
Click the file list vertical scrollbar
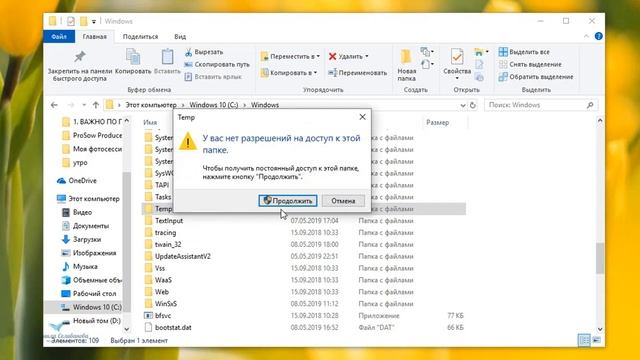(x=600, y=258)
